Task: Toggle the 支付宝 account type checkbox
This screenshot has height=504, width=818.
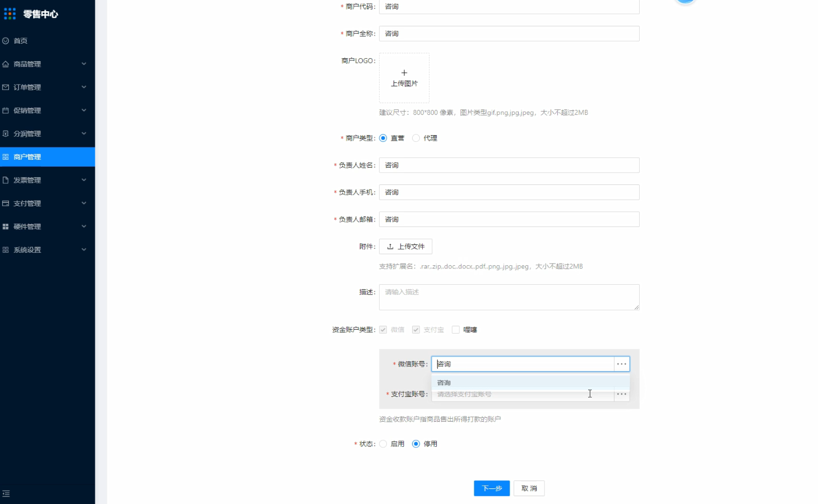Action: [416, 330]
